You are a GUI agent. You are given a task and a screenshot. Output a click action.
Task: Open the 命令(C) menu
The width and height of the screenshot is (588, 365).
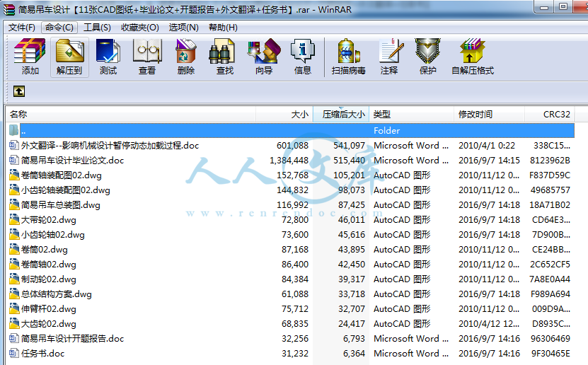pos(59,28)
